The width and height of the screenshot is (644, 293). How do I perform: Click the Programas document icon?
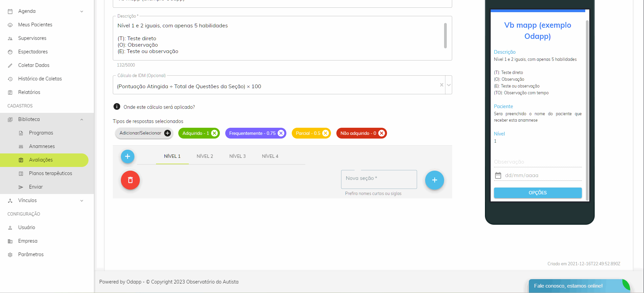click(21, 133)
